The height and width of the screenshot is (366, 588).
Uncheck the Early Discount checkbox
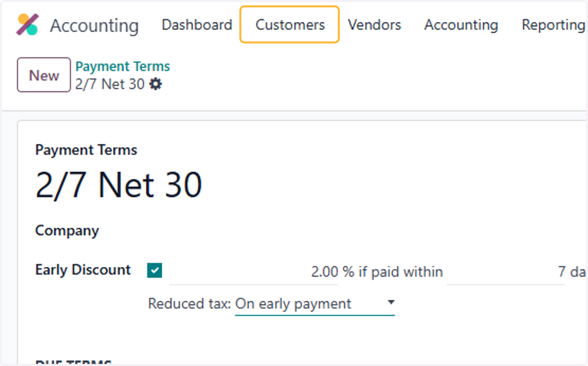tap(155, 270)
